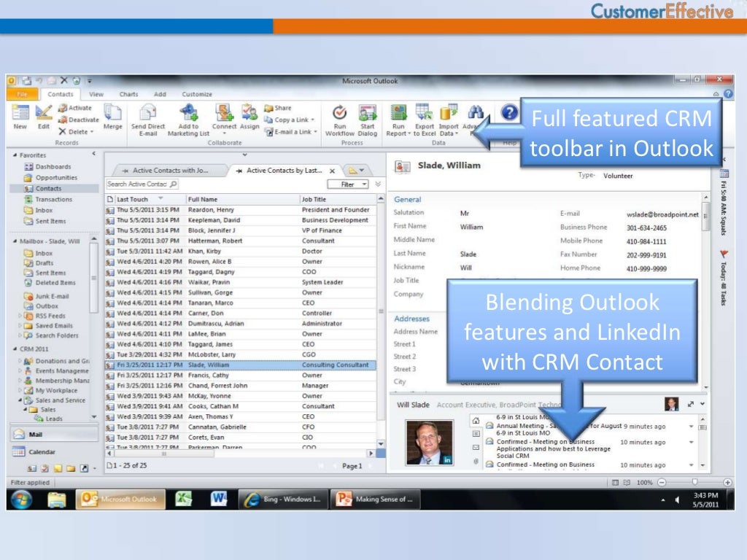
Task: Click the General section heading
Action: click(x=407, y=200)
